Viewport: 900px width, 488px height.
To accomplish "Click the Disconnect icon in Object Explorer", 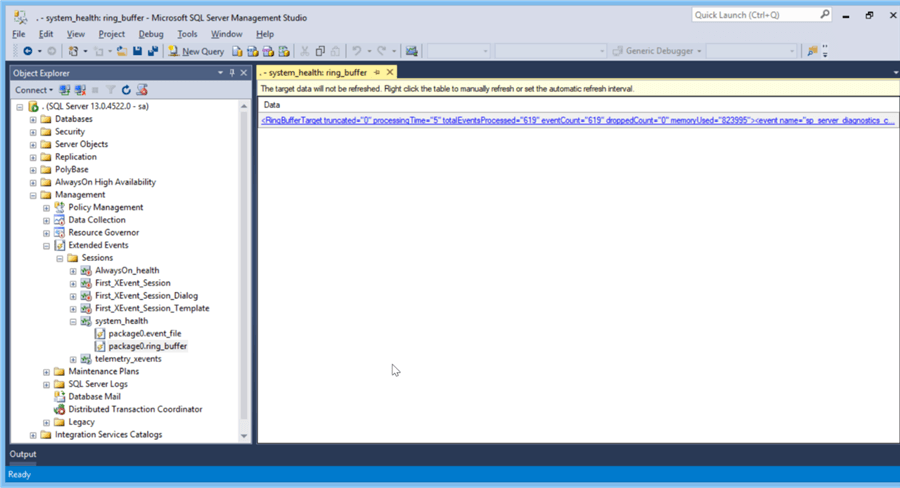I will [x=80, y=90].
